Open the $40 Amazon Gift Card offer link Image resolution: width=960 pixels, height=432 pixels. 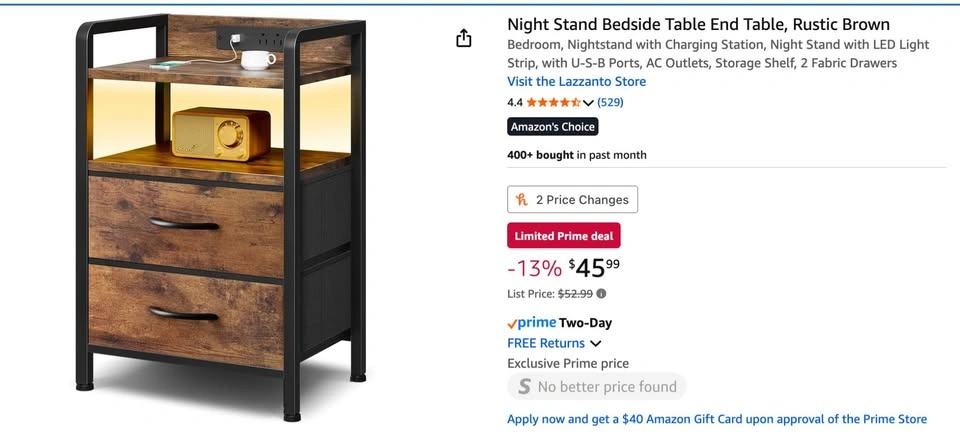point(717,419)
